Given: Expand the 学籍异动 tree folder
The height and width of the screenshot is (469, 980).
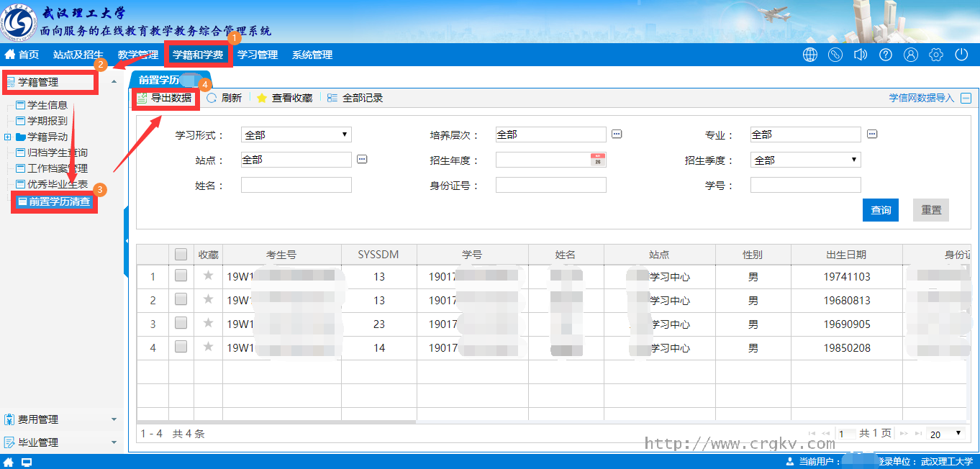Looking at the screenshot, I should click(8, 137).
